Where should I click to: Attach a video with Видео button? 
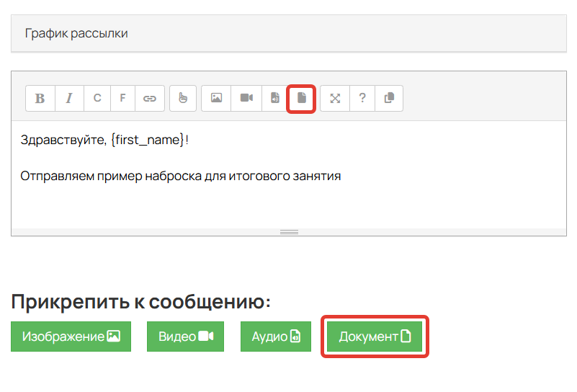[185, 337]
